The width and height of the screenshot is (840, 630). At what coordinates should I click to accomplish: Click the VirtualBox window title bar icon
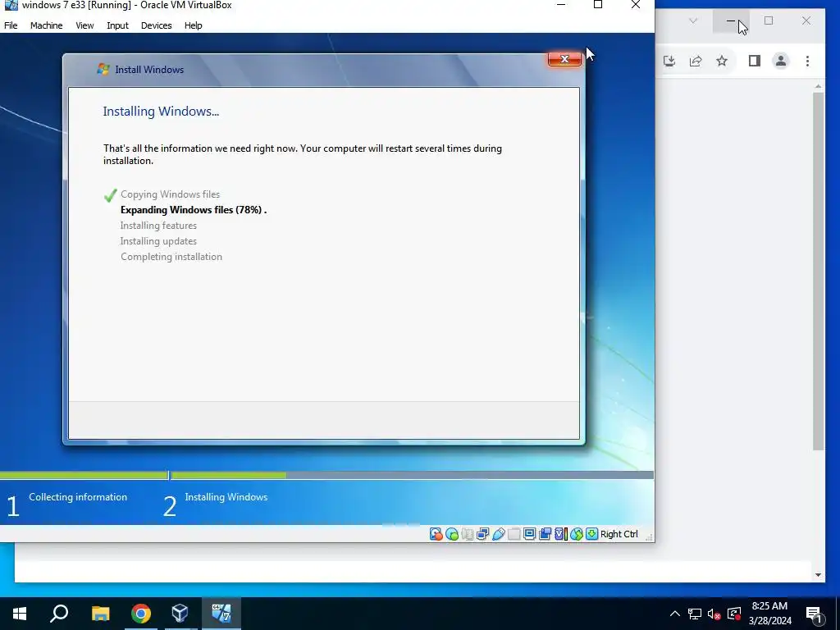tap(11, 6)
